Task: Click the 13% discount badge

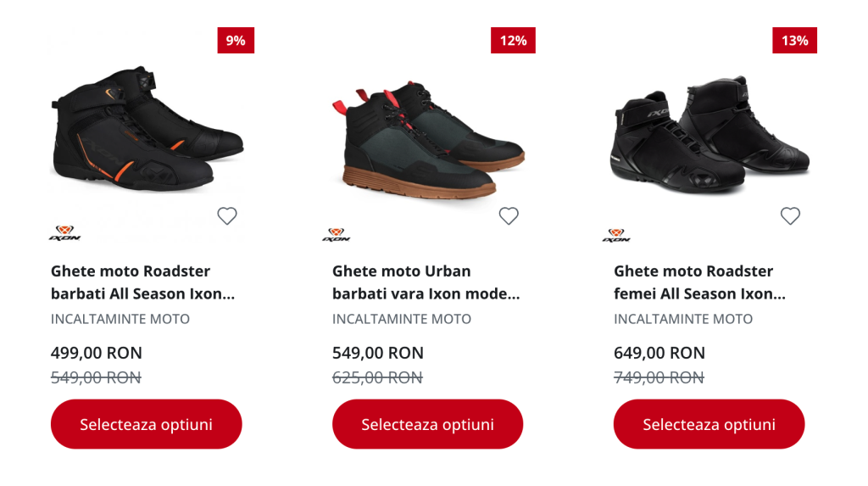Action: click(x=794, y=40)
